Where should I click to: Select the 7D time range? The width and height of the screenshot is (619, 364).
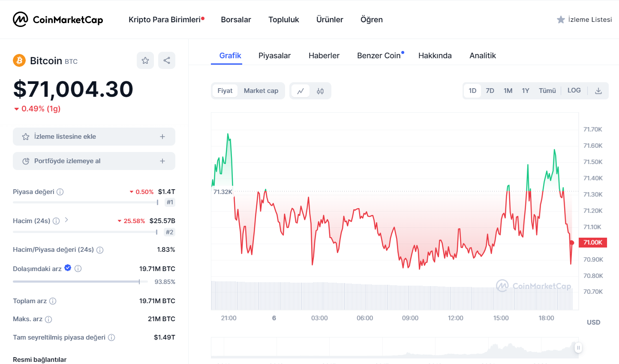coord(490,91)
